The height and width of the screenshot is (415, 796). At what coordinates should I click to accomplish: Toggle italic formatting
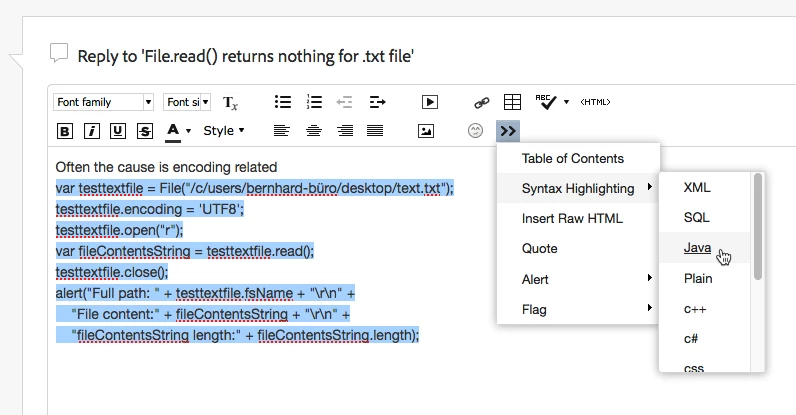91,131
